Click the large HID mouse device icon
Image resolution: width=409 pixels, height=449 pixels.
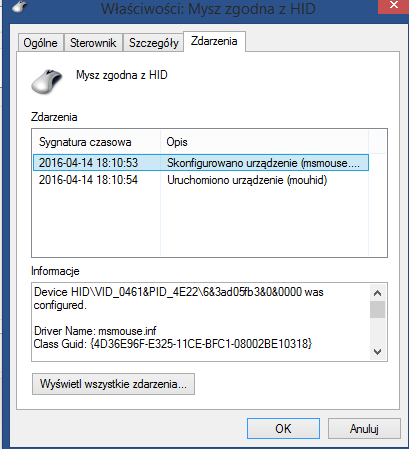click(x=47, y=81)
